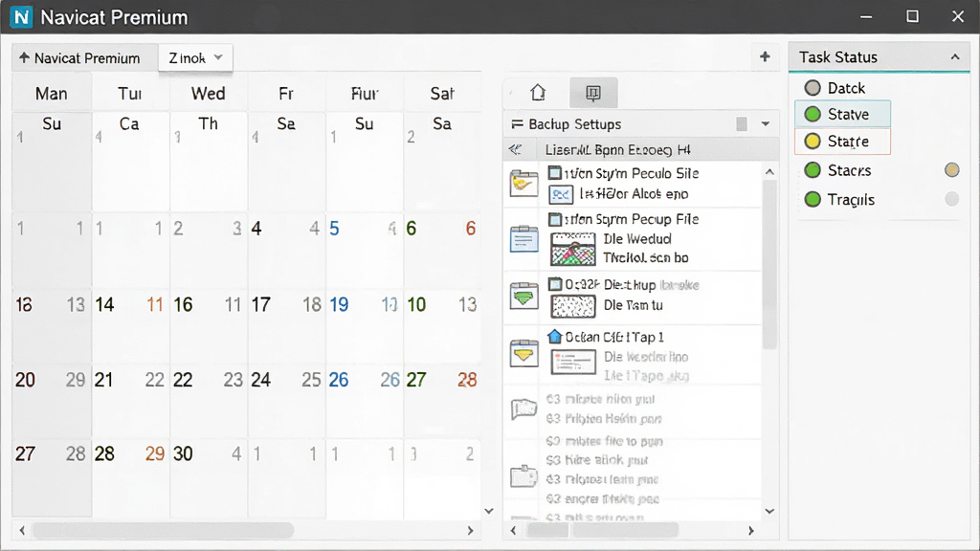Click backup list scroll right arrow
The width and height of the screenshot is (980, 551).
[x=750, y=530]
